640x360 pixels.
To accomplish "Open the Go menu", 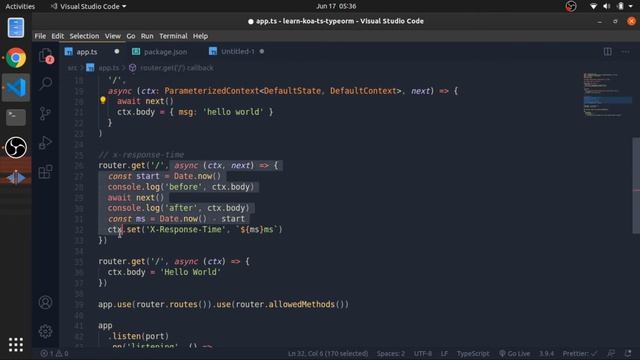I will [x=131, y=36].
